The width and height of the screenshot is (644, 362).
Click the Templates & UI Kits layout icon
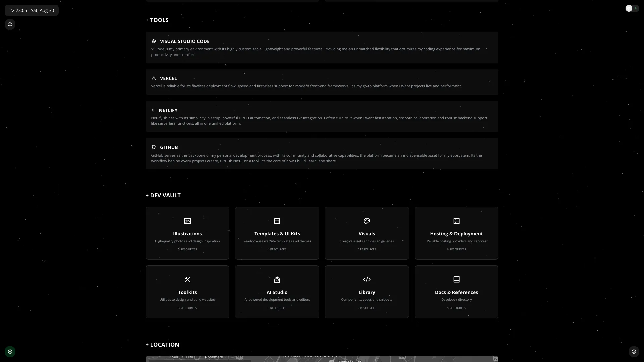coord(277,221)
